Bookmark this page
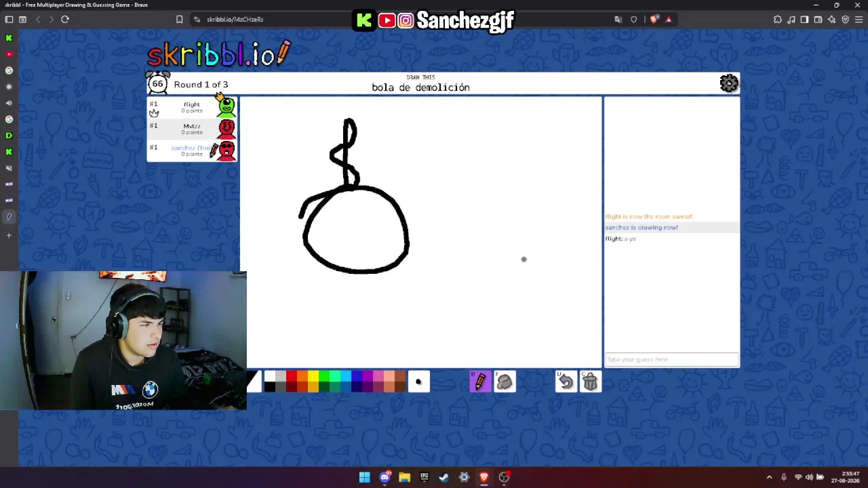This screenshot has width=868, height=488. coord(179,19)
